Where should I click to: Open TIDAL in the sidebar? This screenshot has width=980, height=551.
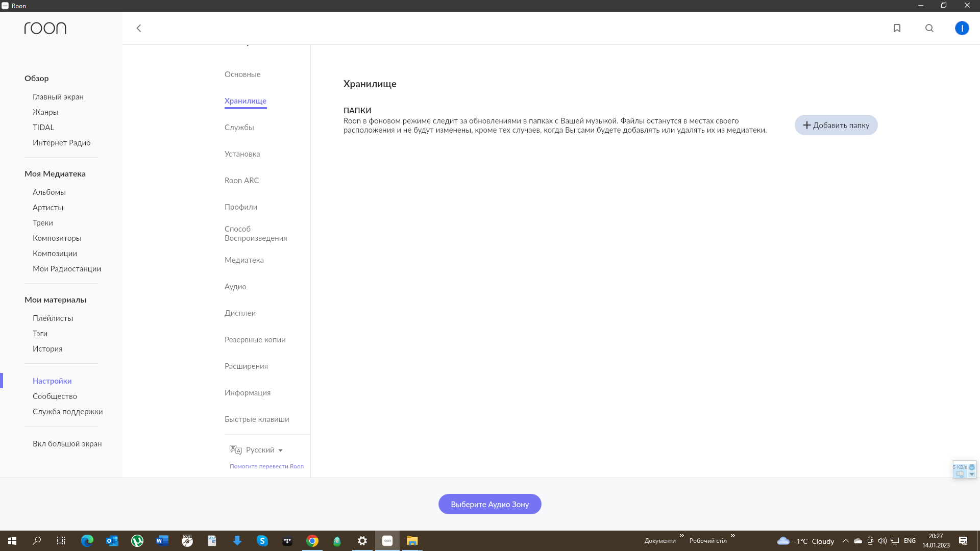click(43, 127)
